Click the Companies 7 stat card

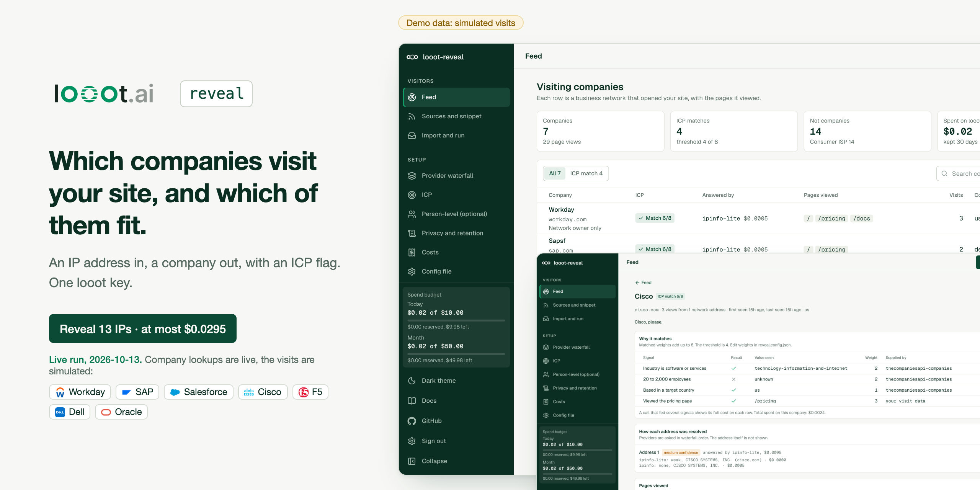tap(600, 131)
